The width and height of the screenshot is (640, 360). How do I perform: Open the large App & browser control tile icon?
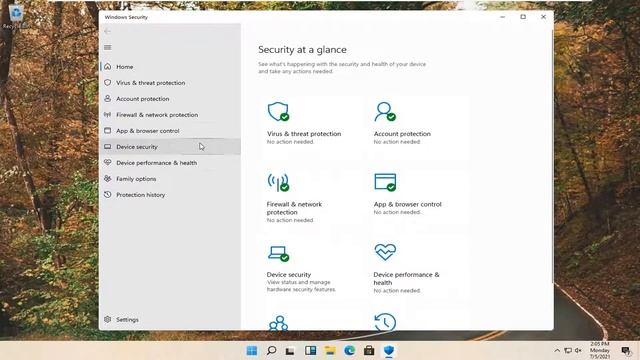click(x=385, y=182)
